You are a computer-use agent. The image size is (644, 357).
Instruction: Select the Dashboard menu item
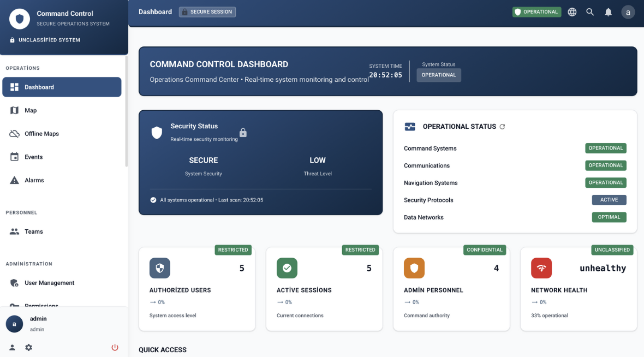tap(61, 87)
